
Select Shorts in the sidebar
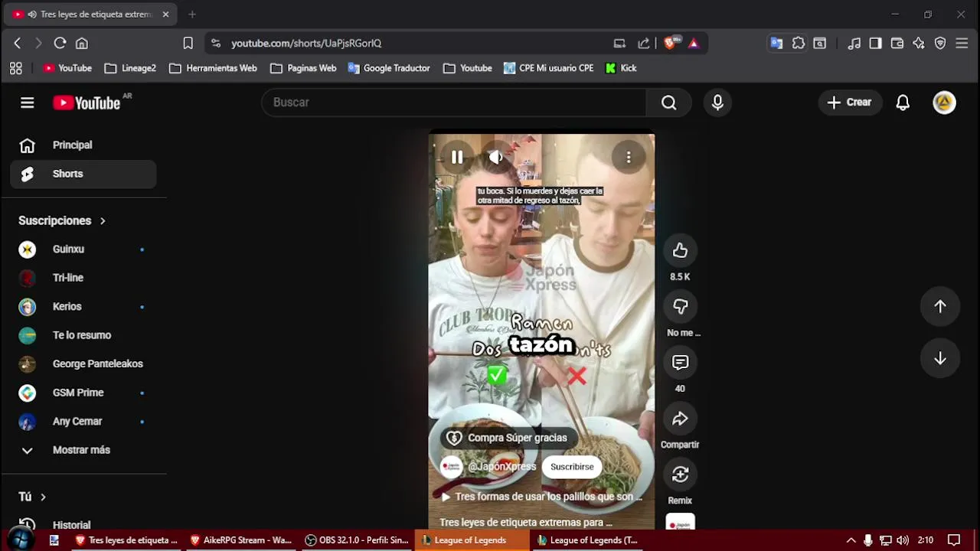coord(83,174)
